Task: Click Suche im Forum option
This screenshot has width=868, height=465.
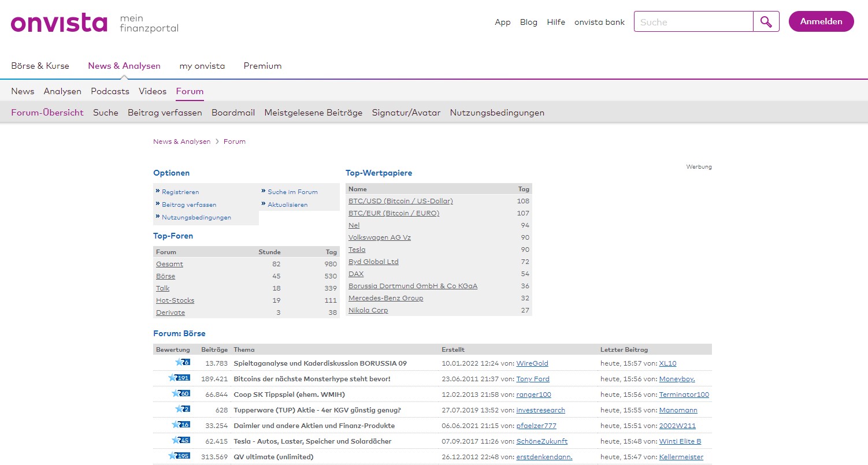Action: [x=292, y=192]
